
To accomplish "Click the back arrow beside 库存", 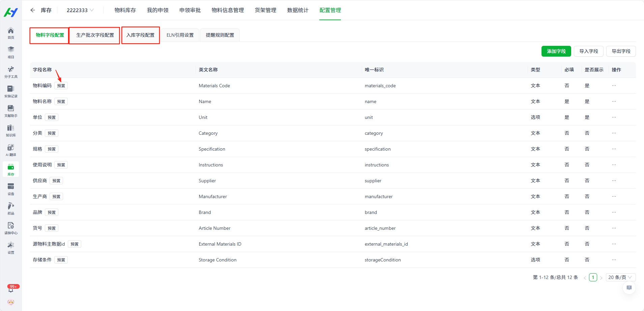I will point(33,10).
